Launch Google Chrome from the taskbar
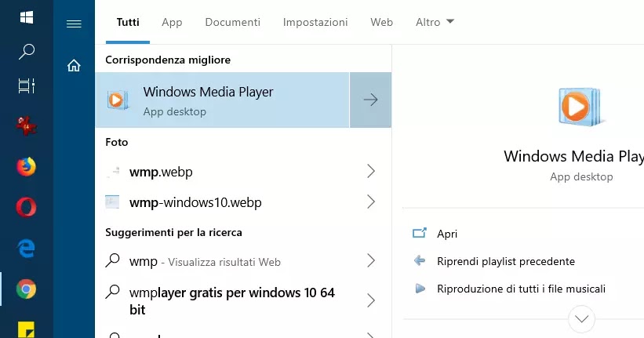 pos(27,289)
